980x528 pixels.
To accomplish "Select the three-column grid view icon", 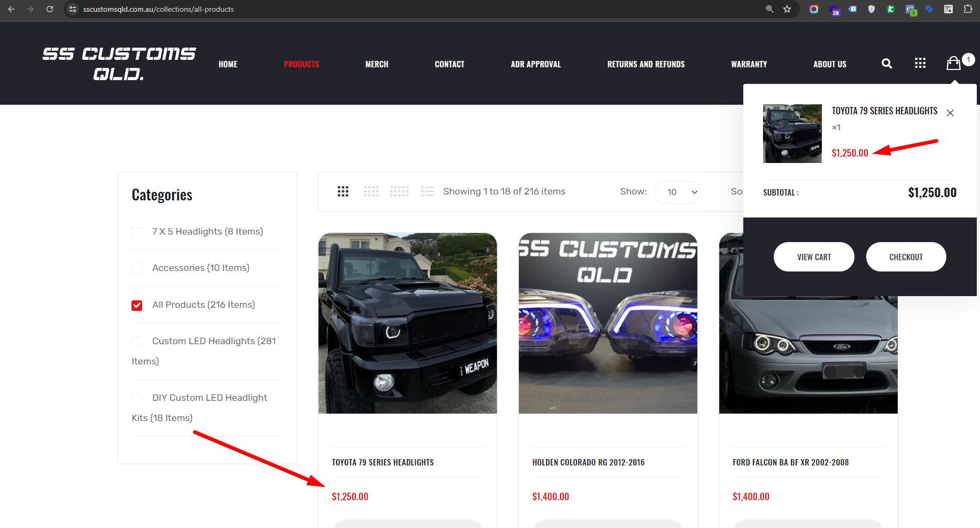I will point(343,191).
